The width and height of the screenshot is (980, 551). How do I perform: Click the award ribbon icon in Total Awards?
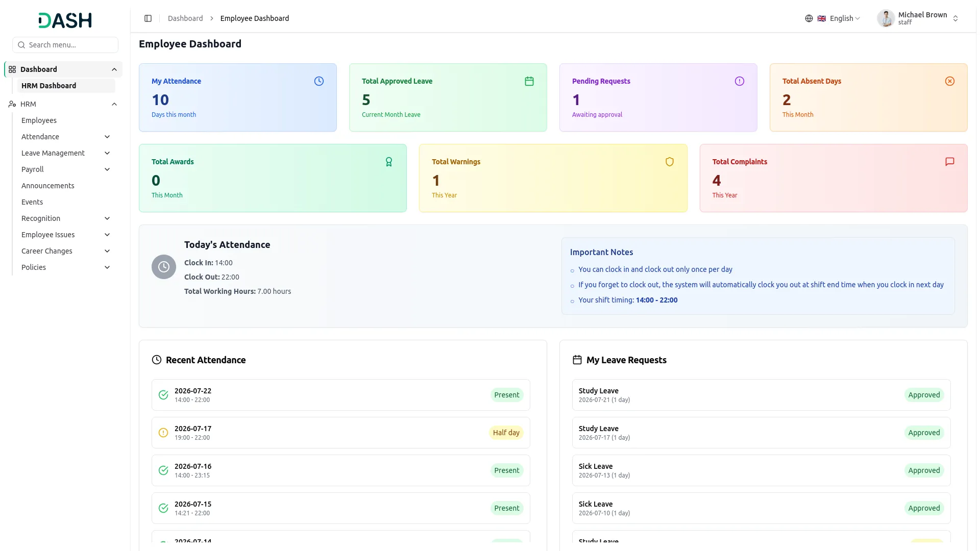389,162
